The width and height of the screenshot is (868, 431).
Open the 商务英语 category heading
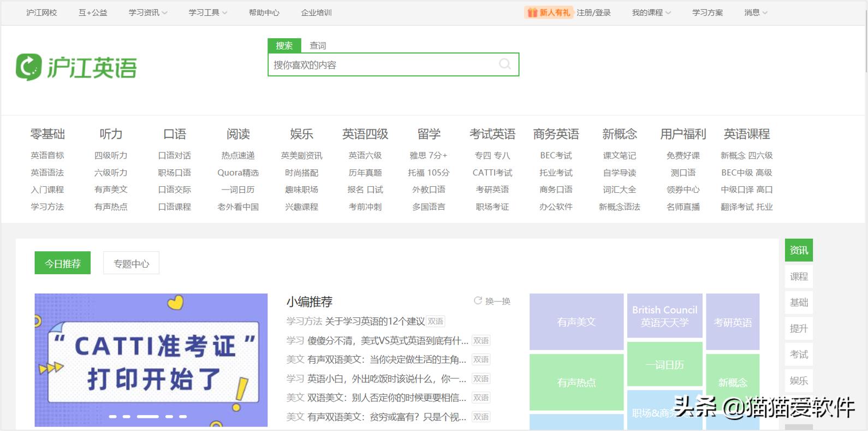tap(556, 134)
